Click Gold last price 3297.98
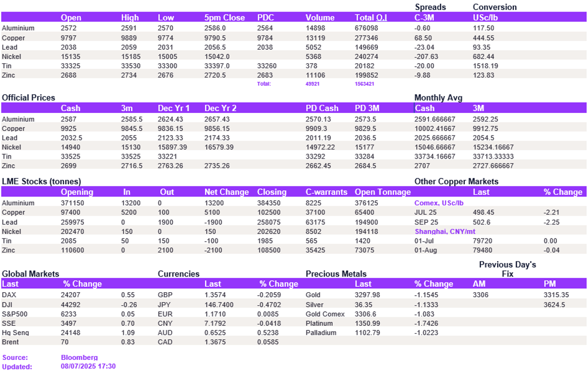This screenshot has width=588, height=376. pyautogui.click(x=367, y=295)
